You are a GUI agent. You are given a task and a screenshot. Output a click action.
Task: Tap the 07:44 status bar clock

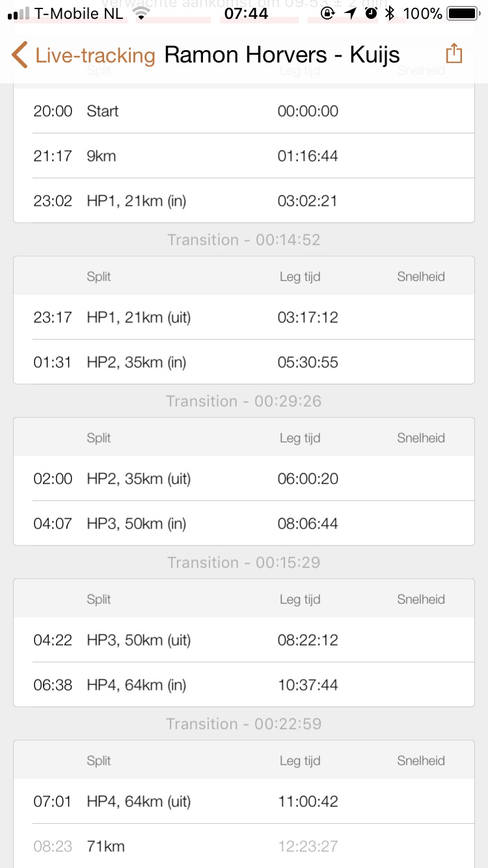pyautogui.click(x=246, y=13)
